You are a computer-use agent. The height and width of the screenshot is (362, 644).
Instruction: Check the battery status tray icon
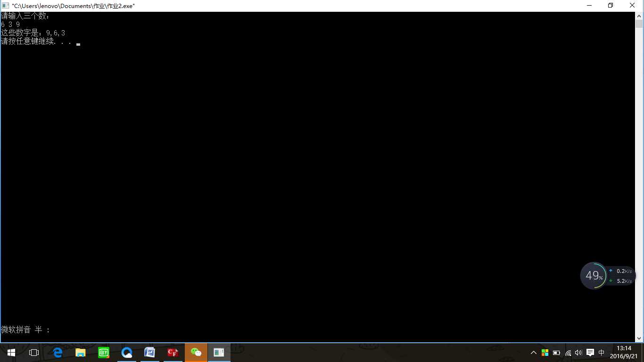[x=556, y=353]
